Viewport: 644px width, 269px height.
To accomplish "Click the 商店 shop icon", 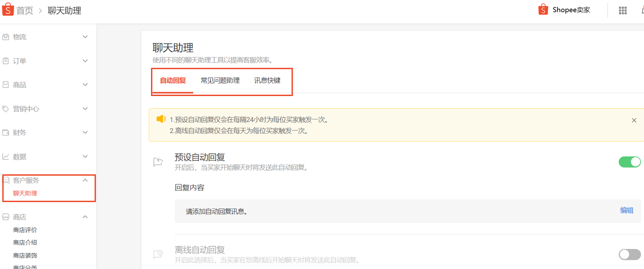I will coord(6,217).
